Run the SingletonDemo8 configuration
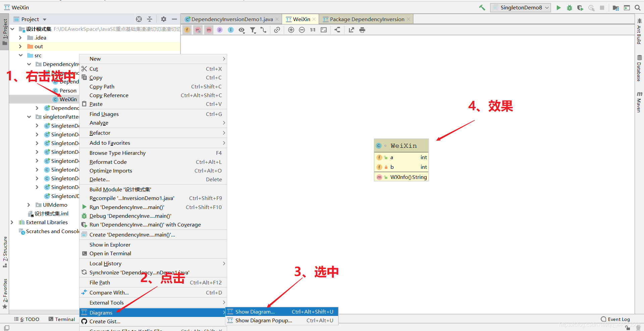This screenshot has height=331, width=644. (558, 7)
